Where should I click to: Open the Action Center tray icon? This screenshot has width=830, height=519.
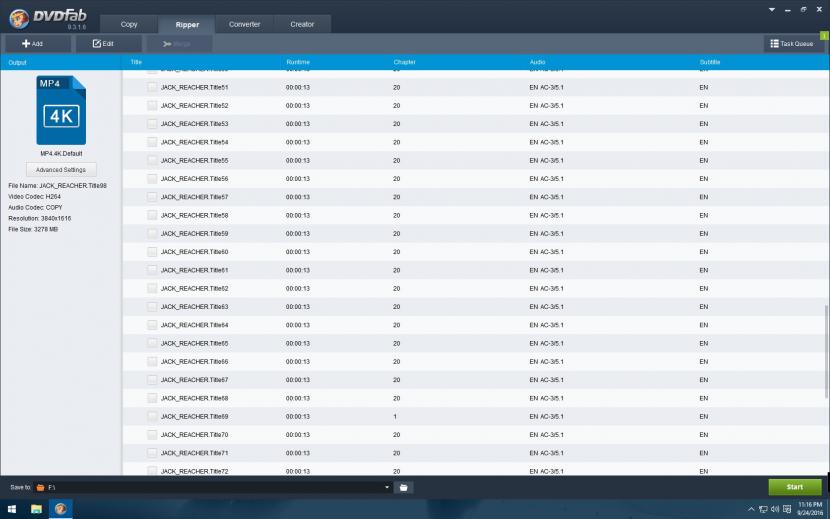coord(787,509)
